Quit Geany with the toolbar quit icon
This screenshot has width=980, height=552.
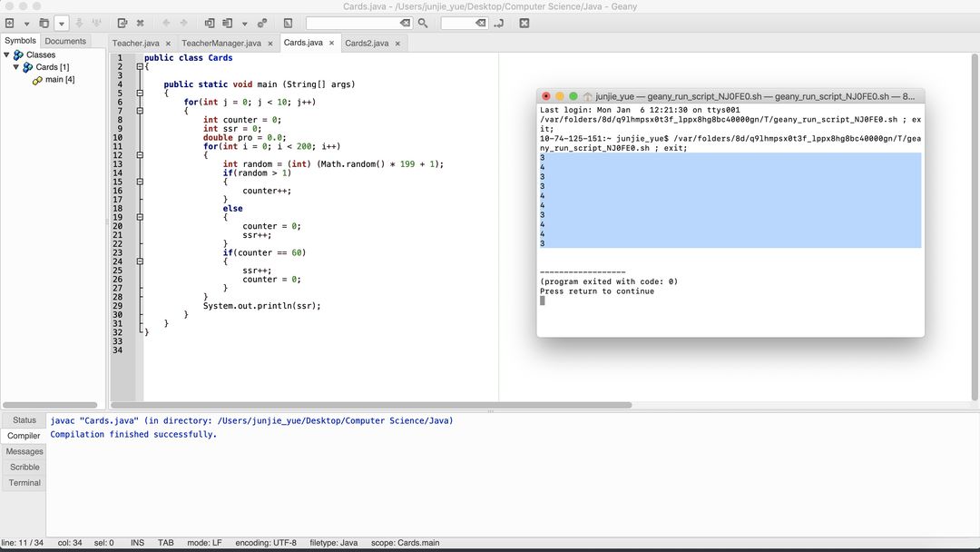click(524, 23)
